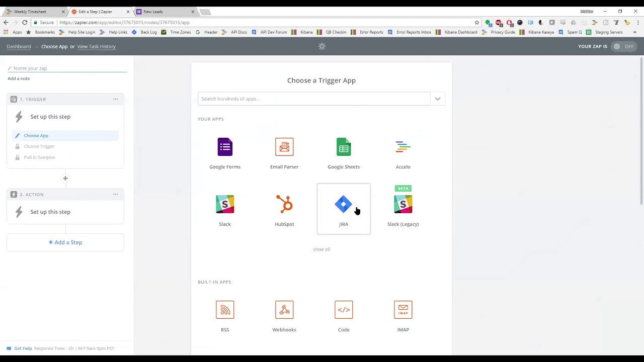Viewport: 644px width, 362px height.
Task: Choose HubSpot as trigger app
Action: tap(284, 204)
